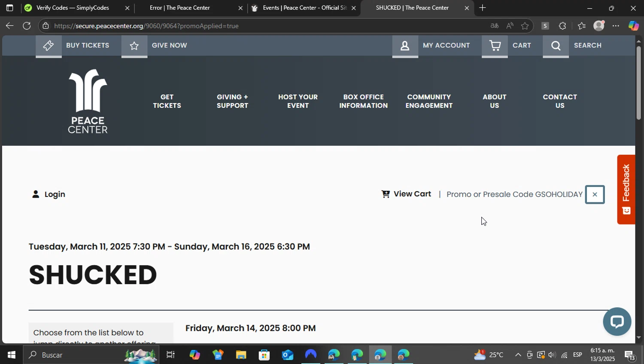Click MY ACCOUNT text link
This screenshot has width=644, height=364.
point(446,45)
